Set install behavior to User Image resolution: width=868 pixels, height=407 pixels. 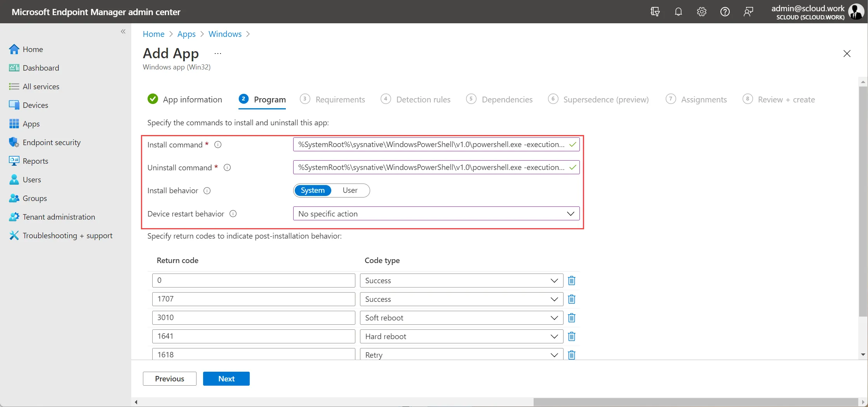350,191
